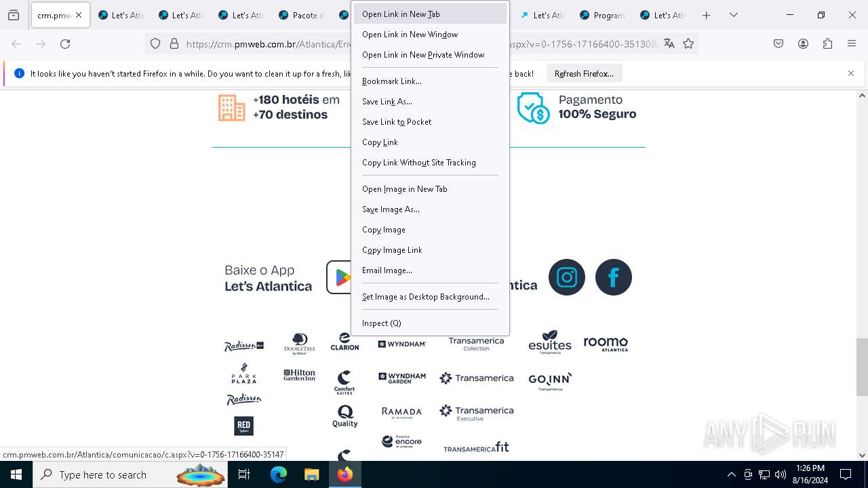Open the Firefox application menu

(852, 44)
